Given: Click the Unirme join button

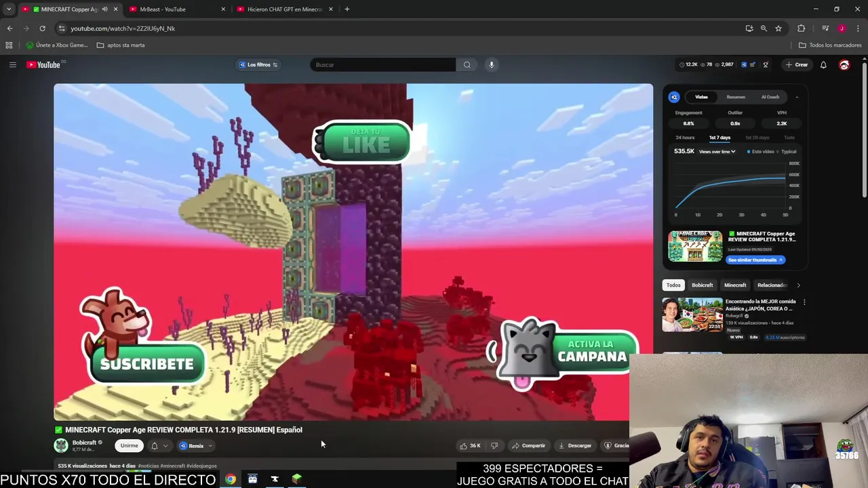Looking at the screenshot, I should coord(129,445).
